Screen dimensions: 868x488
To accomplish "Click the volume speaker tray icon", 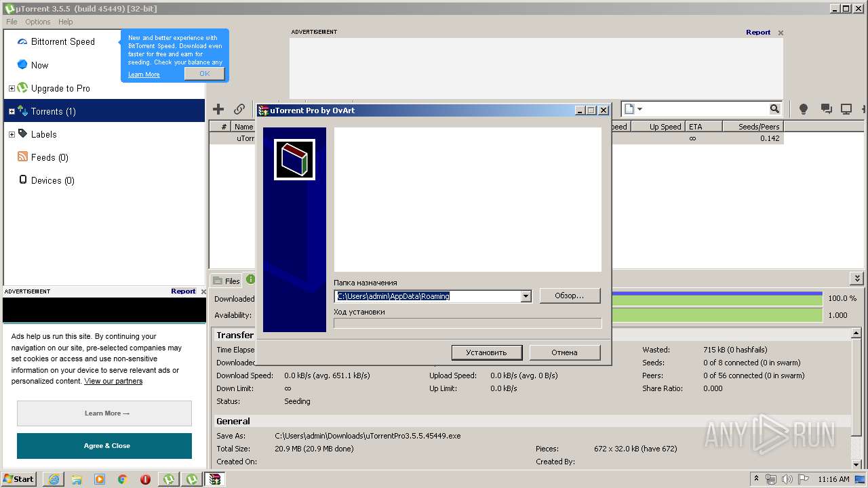I will pyautogui.click(x=787, y=479).
